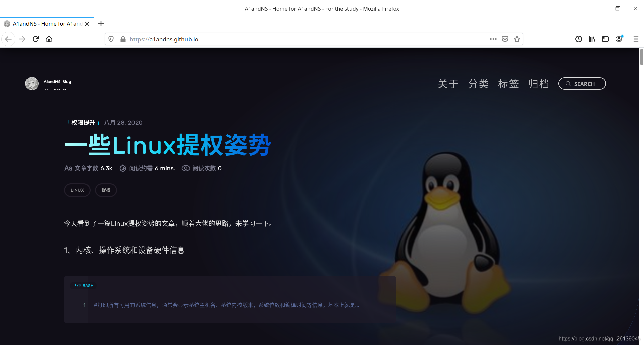Open the 一些Linux提权姿势 article title
Viewport: 644px width, 345px height.
167,145
